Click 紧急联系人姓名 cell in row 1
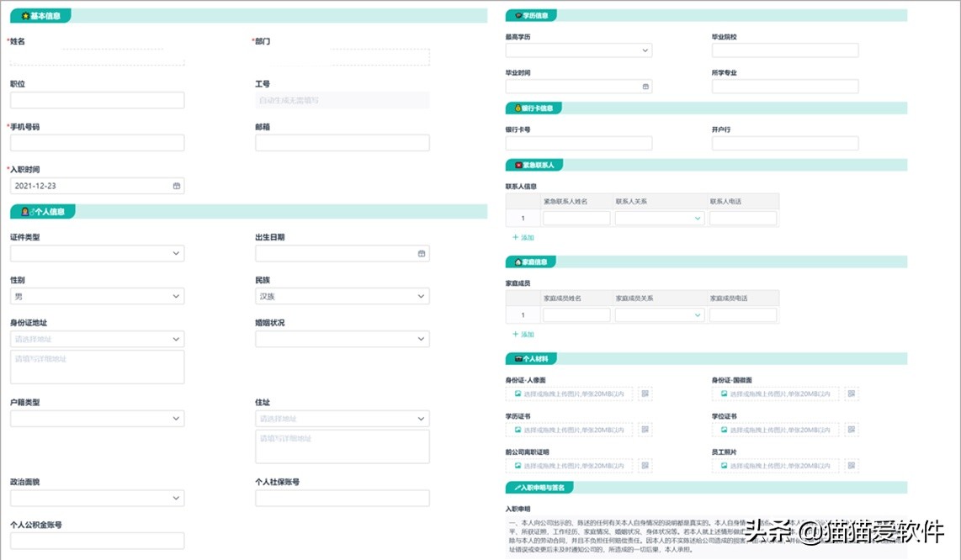Screen dimensions: 961x560 click(x=576, y=218)
